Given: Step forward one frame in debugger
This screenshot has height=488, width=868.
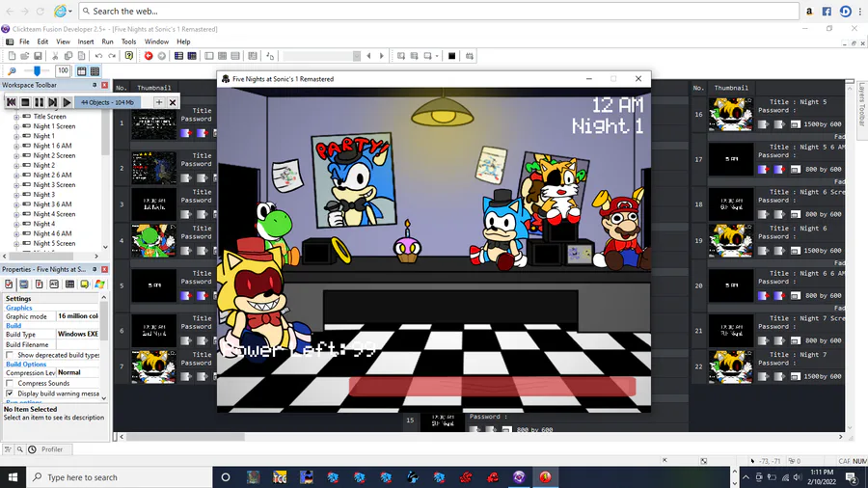Looking at the screenshot, I should coord(53,102).
